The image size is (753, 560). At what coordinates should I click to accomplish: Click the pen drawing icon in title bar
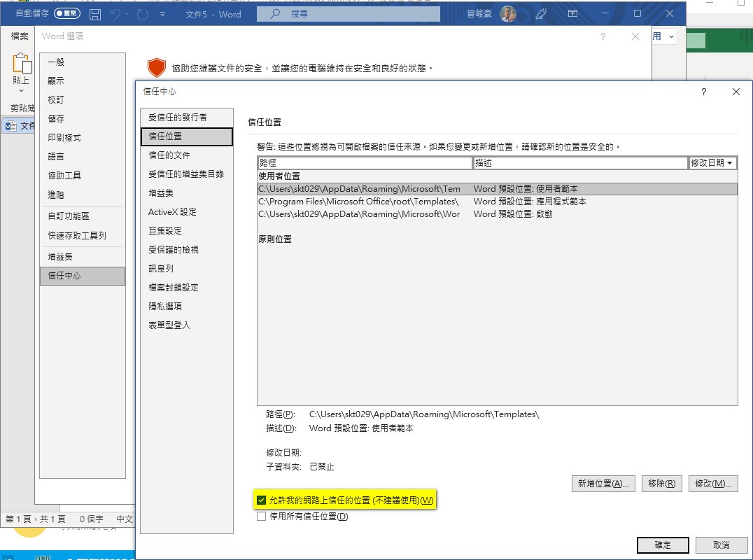(541, 14)
